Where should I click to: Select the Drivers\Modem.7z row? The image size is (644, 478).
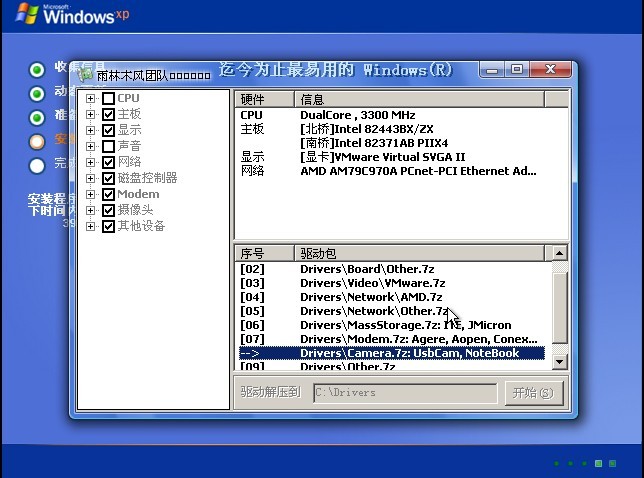392,339
